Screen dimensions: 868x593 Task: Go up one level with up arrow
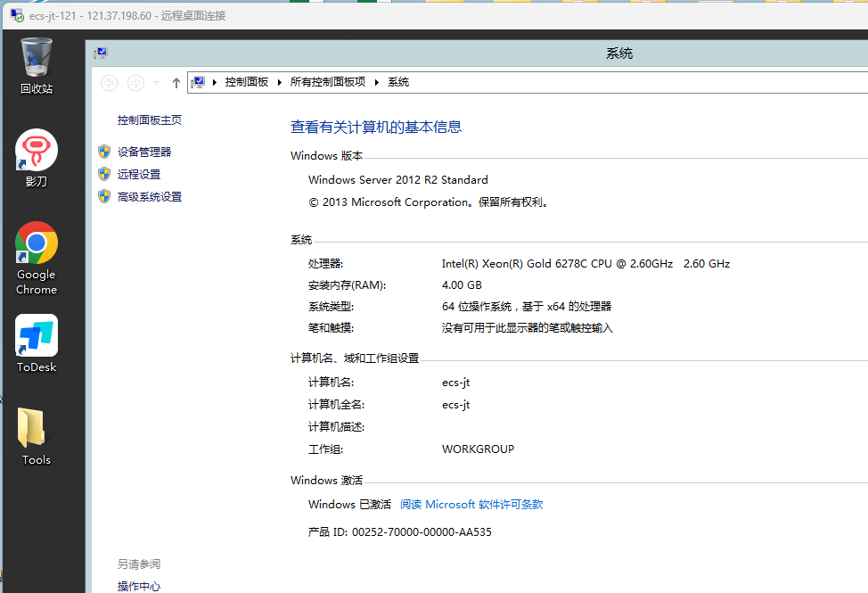tap(176, 83)
